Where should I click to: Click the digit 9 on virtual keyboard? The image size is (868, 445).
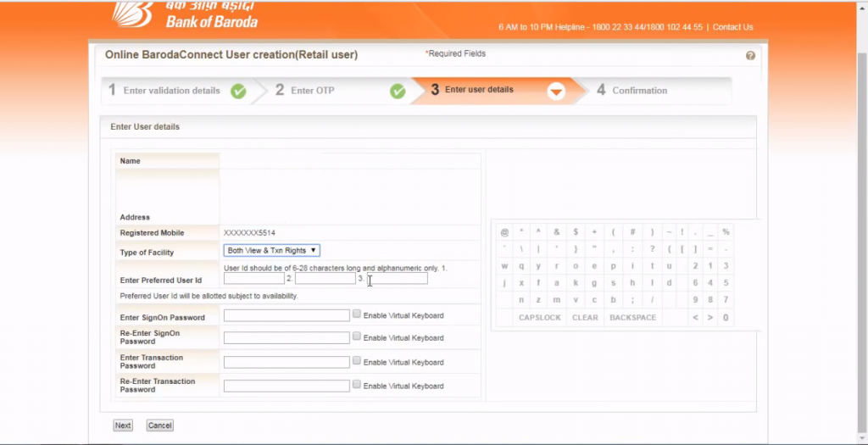point(696,301)
